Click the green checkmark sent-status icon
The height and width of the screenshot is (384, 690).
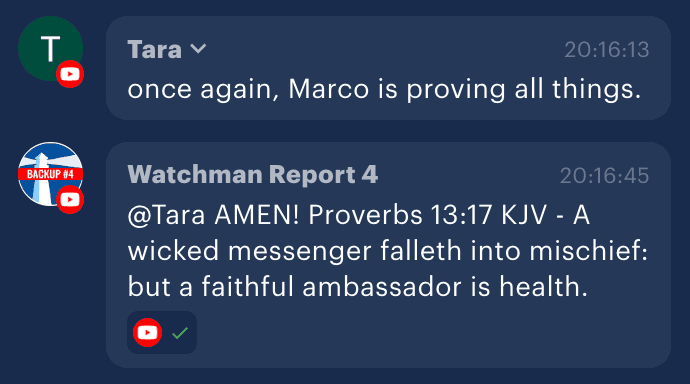[x=180, y=333]
